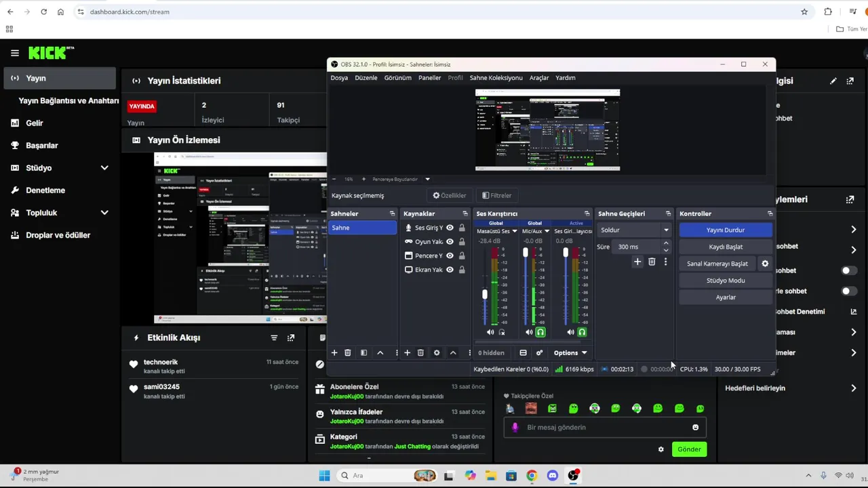Open virtual camera settings gear
Screen dimensions: 868x488
click(765, 264)
